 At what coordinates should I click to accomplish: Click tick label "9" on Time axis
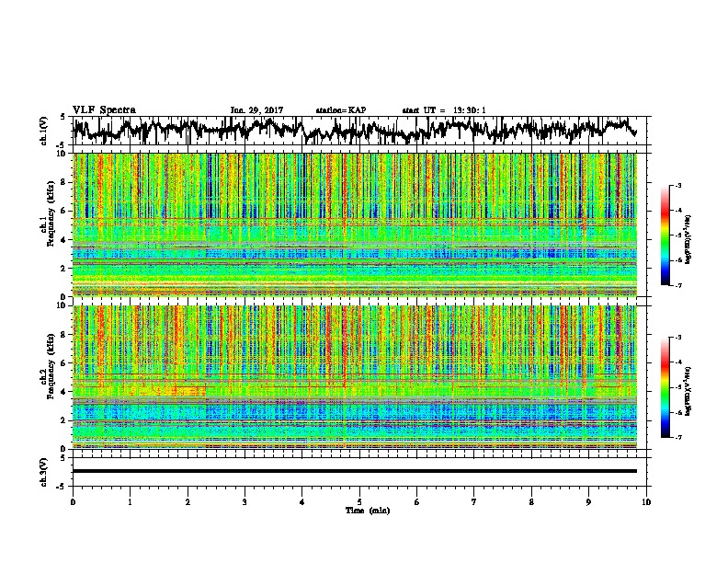point(588,502)
